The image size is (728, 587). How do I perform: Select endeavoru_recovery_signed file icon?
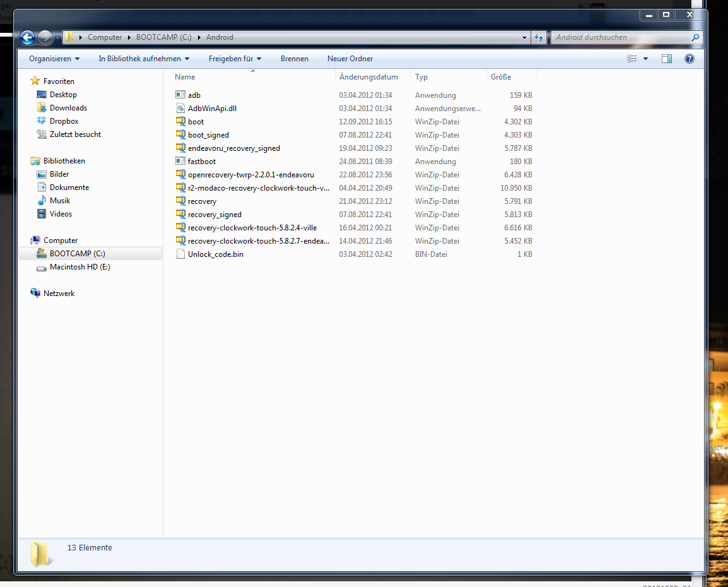coord(180,148)
